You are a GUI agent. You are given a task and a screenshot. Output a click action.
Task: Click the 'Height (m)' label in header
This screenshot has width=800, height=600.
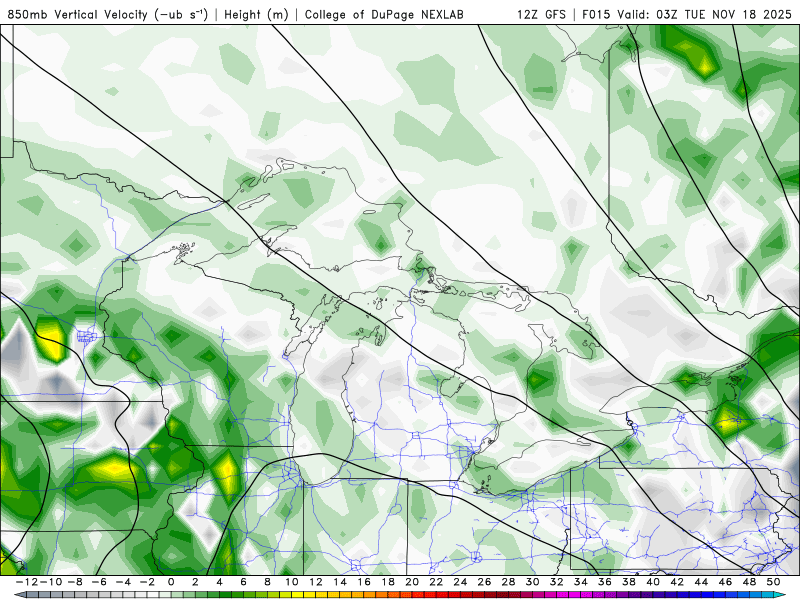click(256, 14)
